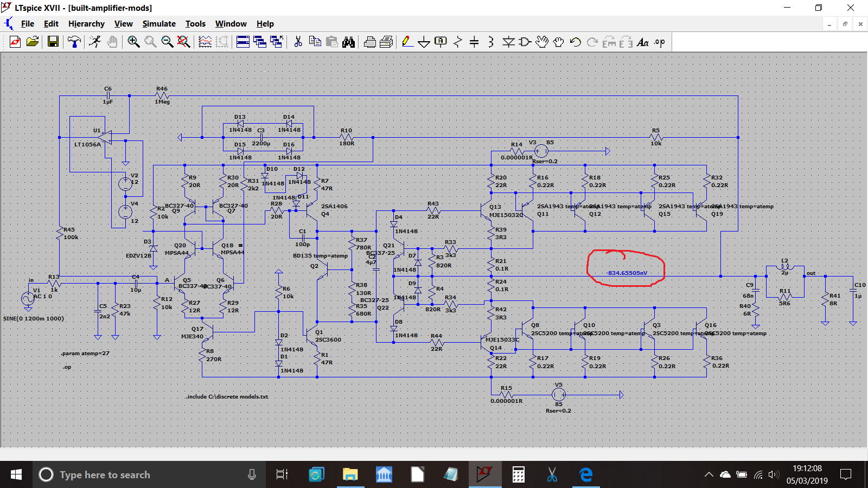Select the Cut scissors tool
Viewport: 868px width, 488px height.
point(298,42)
